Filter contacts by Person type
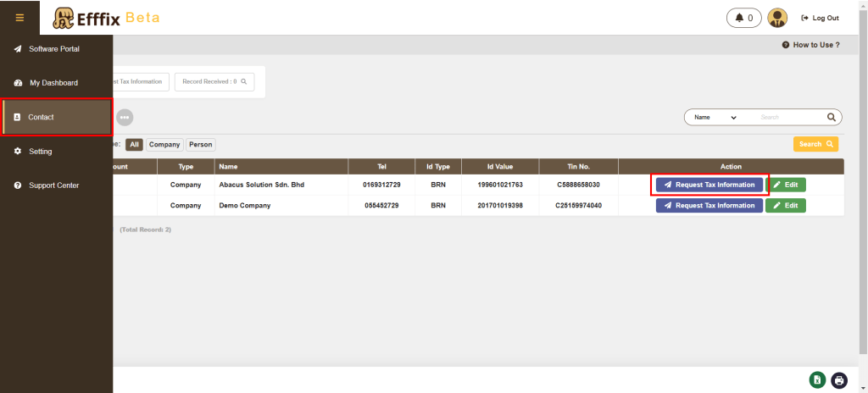Viewport: 868px width, 393px height. point(201,145)
